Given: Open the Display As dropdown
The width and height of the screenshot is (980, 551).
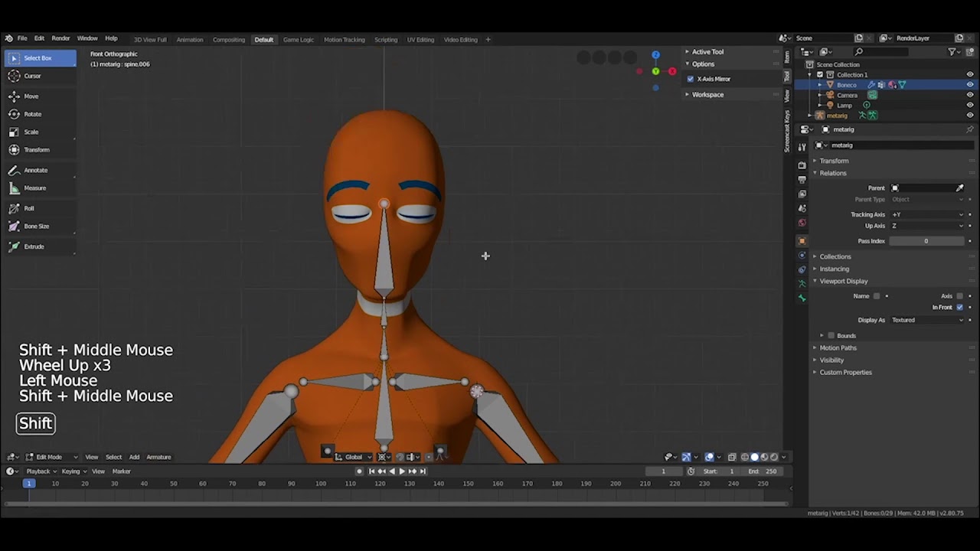Looking at the screenshot, I should [927, 320].
